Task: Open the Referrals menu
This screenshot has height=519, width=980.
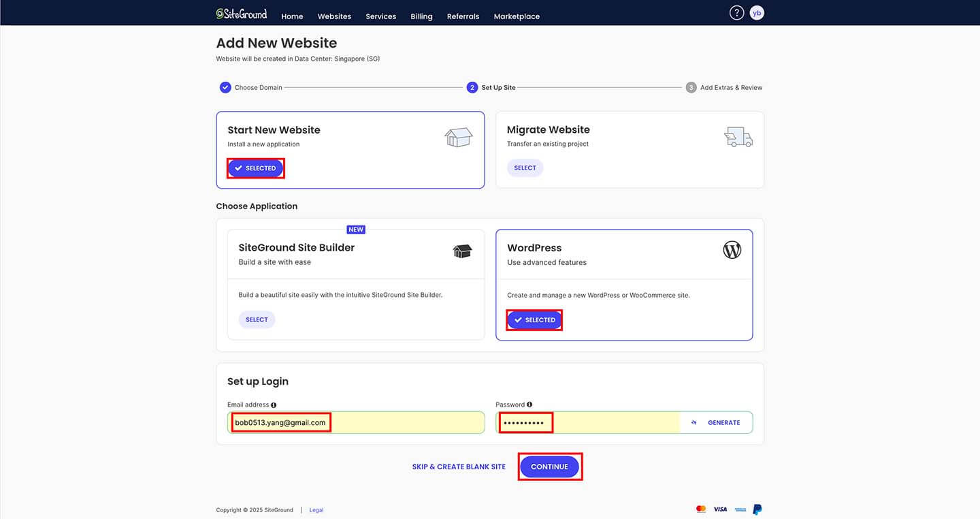Action: point(463,16)
